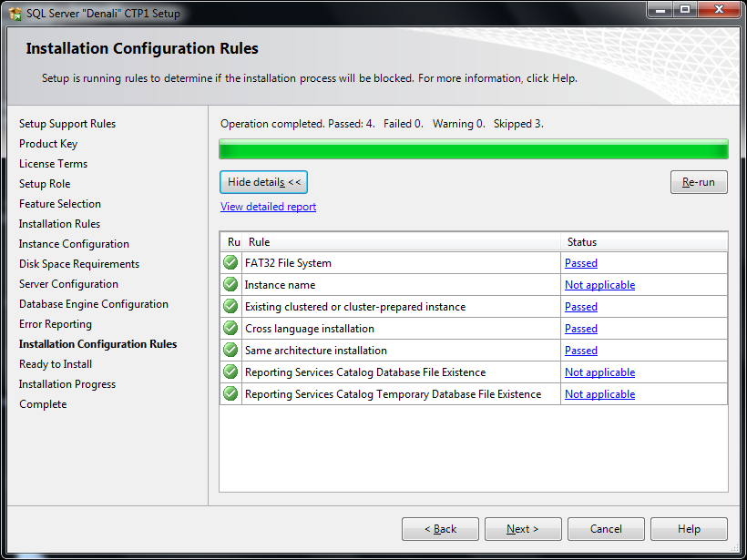Click the green check icon beside FAT32 File System

[x=230, y=263]
